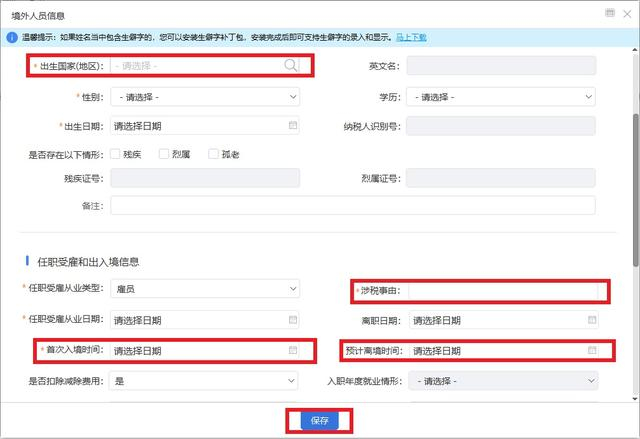Open calendar icon for 离职日期

tap(592, 319)
